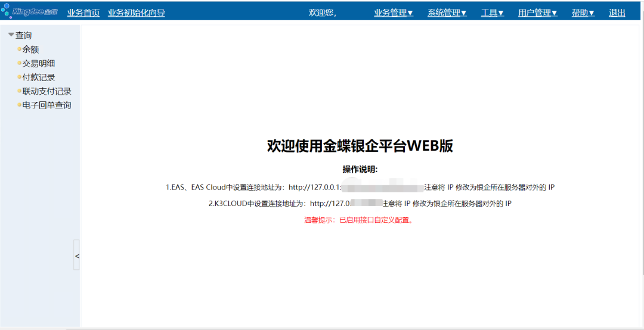This screenshot has height=330, width=644.
Task: Open 业务初始化向导 link
Action: 137,13
